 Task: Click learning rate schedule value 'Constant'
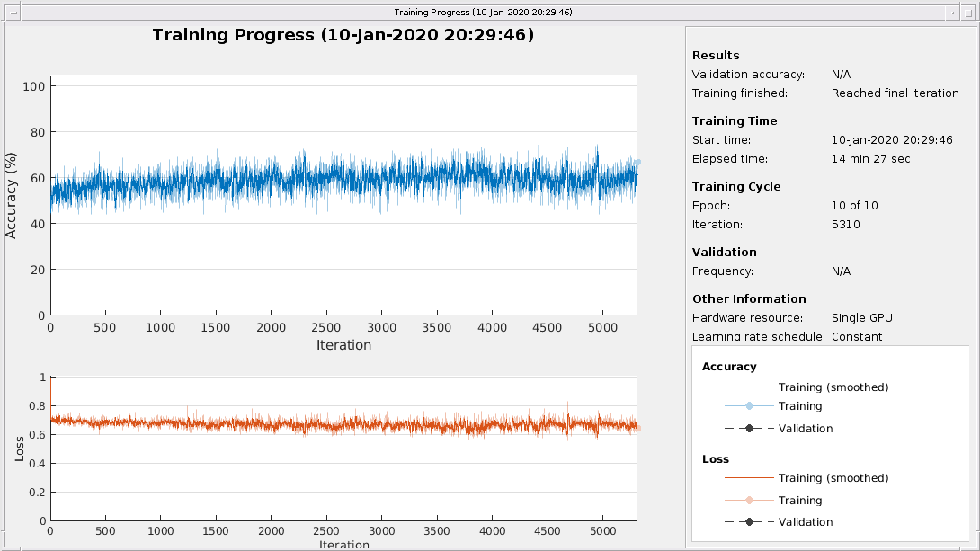pyautogui.click(x=857, y=337)
